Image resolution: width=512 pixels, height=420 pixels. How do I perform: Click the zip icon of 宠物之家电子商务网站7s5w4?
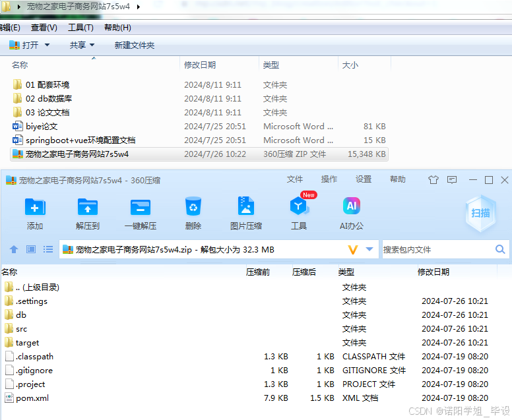click(x=17, y=154)
